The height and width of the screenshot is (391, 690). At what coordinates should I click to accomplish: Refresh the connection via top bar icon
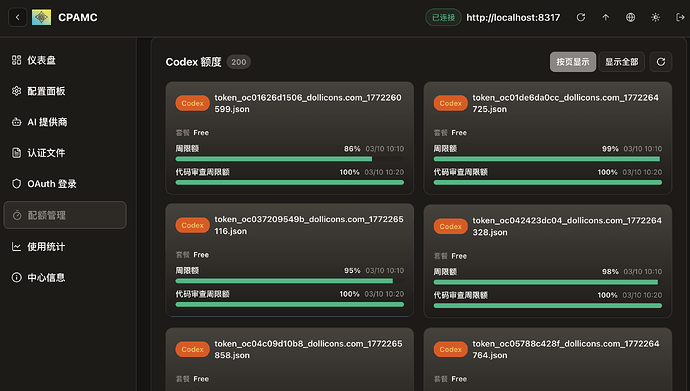(581, 18)
